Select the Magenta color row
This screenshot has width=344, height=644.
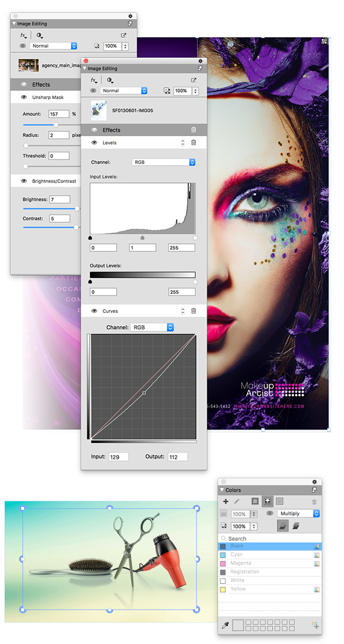pyautogui.click(x=270, y=563)
